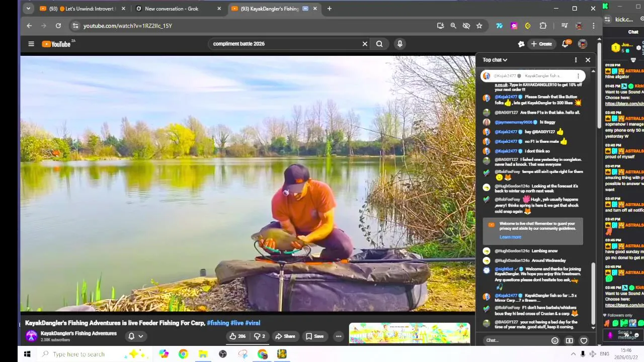Open the sparkle icon beside Create
This screenshot has height=362, width=644.
pyautogui.click(x=521, y=44)
